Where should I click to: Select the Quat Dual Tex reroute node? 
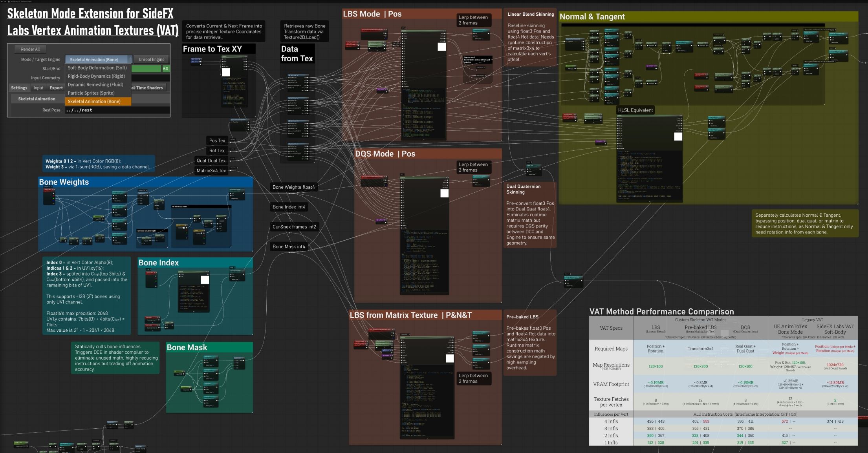coord(211,161)
